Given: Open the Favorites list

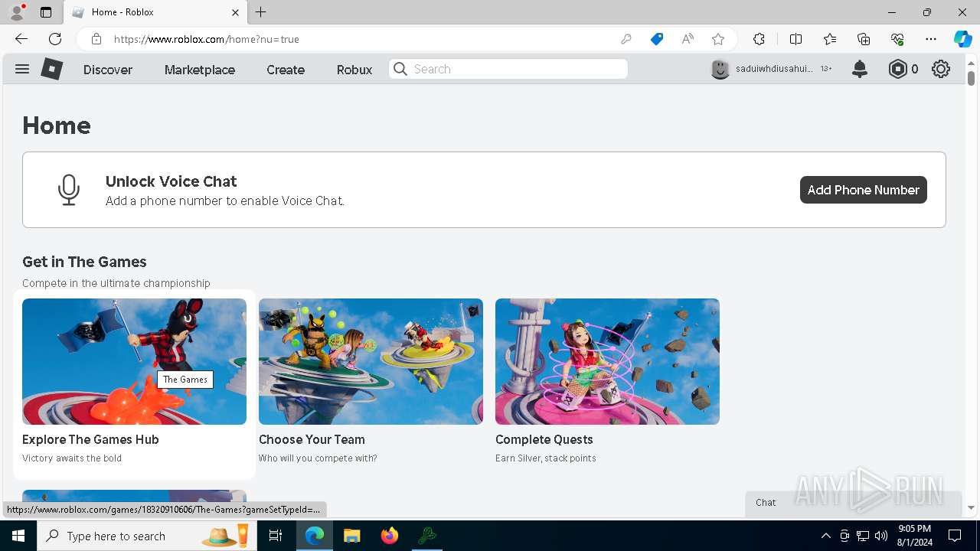Looking at the screenshot, I should [x=830, y=39].
